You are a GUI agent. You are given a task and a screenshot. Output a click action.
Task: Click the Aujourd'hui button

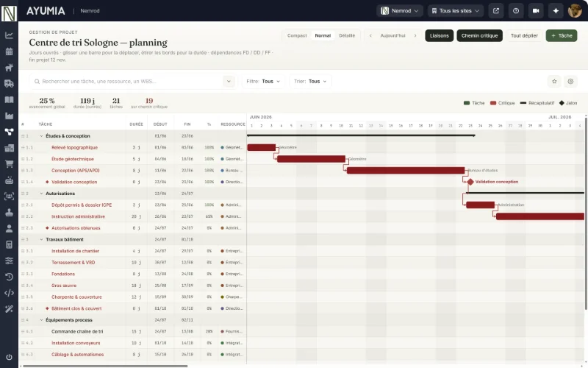click(x=392, y=35)
